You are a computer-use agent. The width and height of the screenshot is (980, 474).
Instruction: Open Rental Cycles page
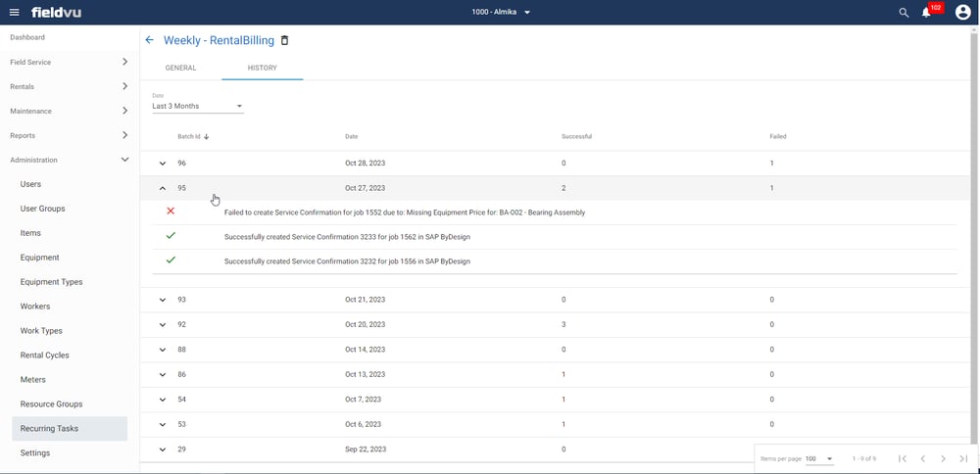44,355
